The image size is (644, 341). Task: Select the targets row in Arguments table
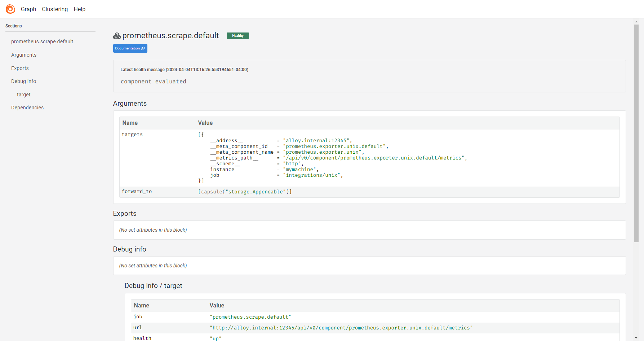pyautogui.click(x=132, y=134)
